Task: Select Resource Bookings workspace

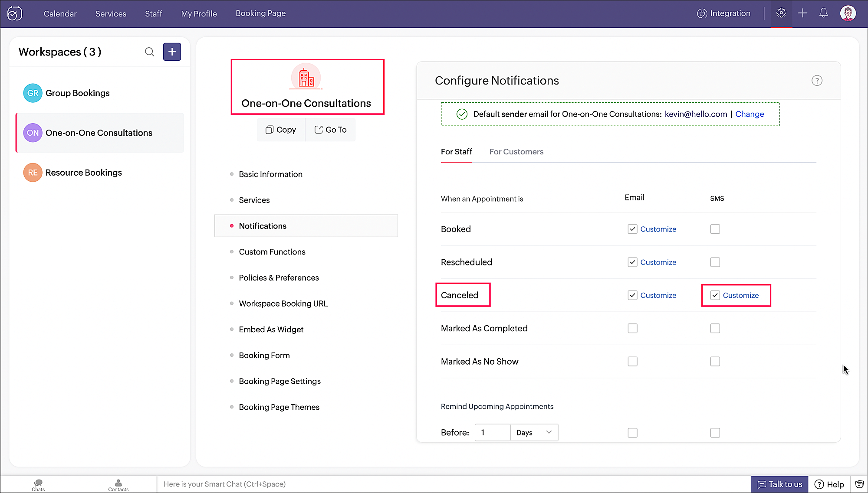Action: (100, 173)
